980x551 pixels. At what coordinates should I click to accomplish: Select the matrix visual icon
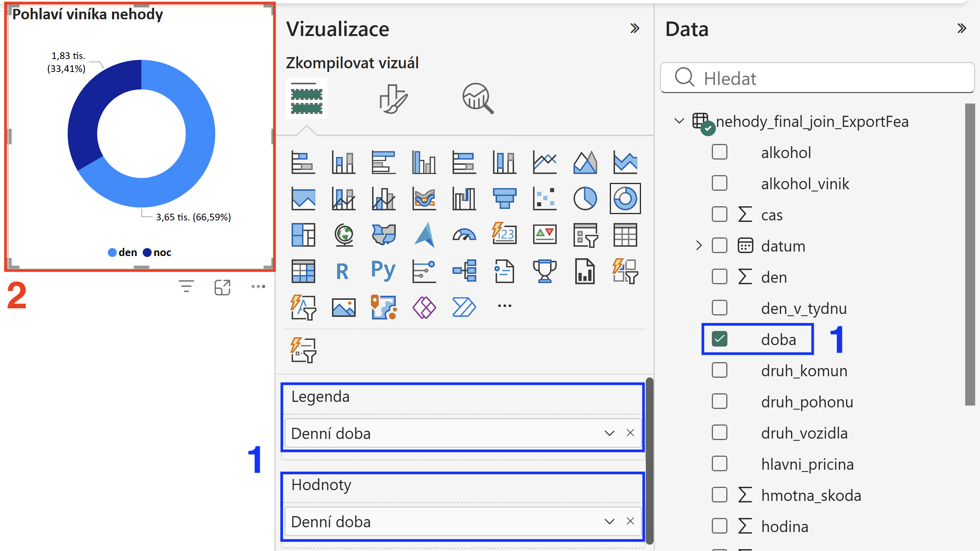pyautogui.click(x=303, y=271)
